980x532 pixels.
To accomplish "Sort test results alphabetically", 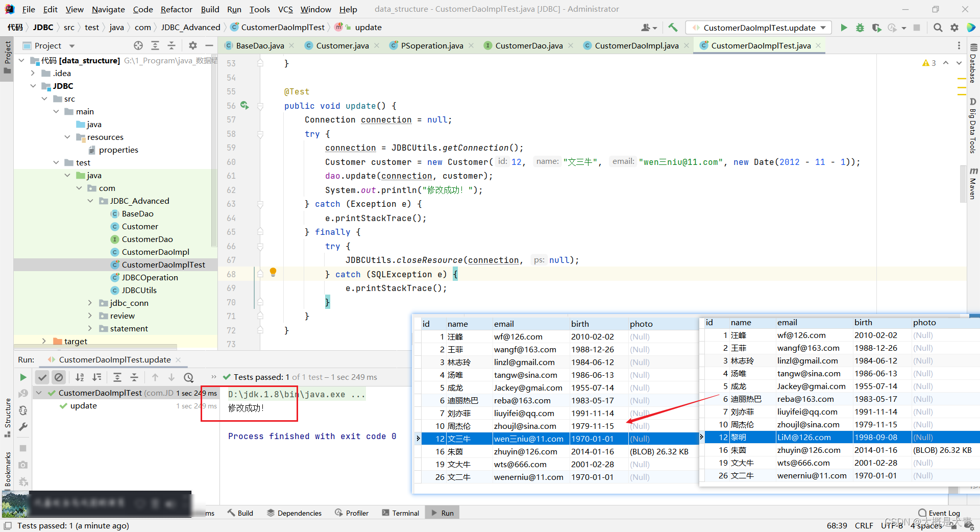I will (x=80, y=377).
